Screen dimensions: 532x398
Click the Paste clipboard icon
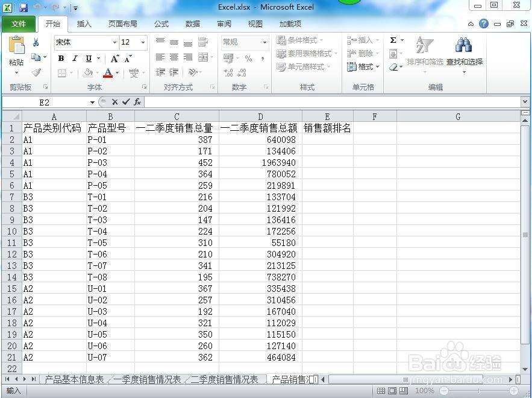tap(17, 46)
